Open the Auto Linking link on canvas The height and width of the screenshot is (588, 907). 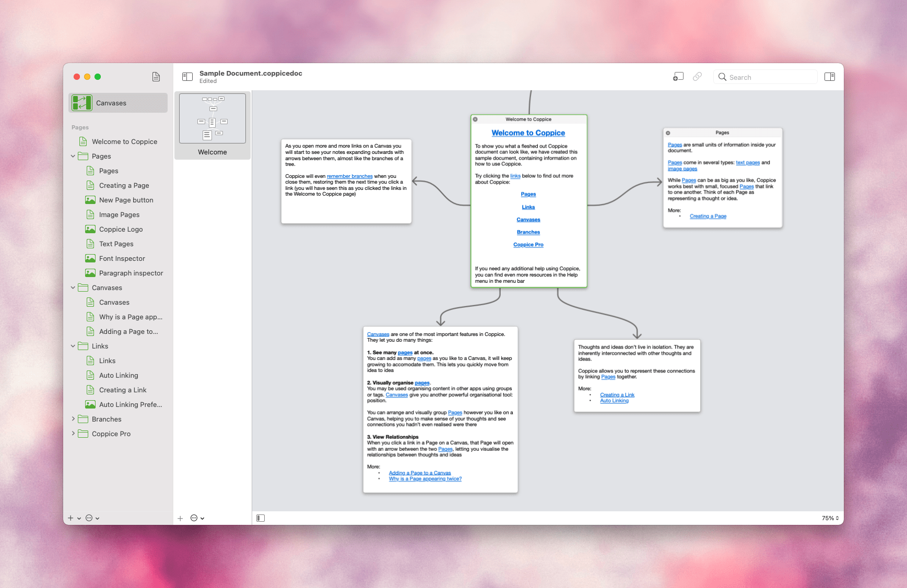point(614,401)
